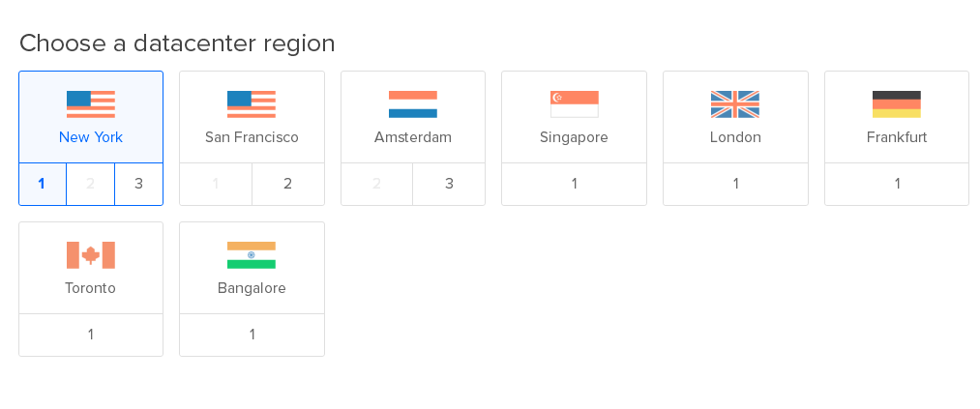The height and width of the screenshot is (409, 980).
Task: Click the Bangalore India flag icon
Action: pyautogui.click(x=252, y=254)
